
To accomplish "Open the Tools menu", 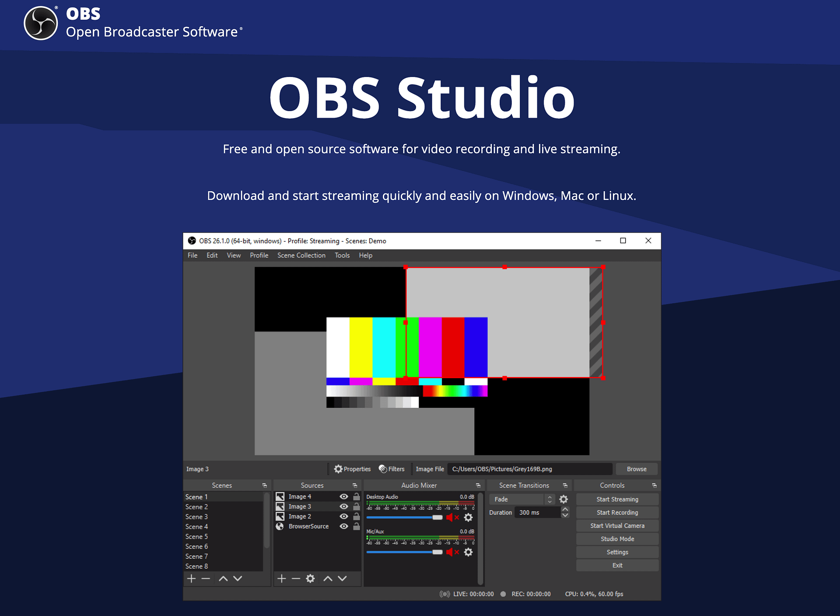I will click(342, 255).
